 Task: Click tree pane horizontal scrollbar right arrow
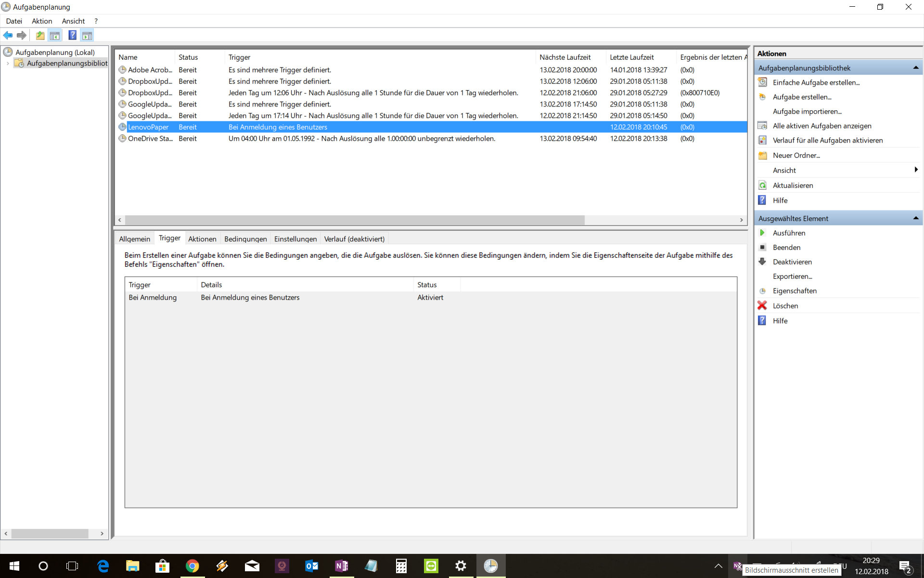[x=102, y=533]
